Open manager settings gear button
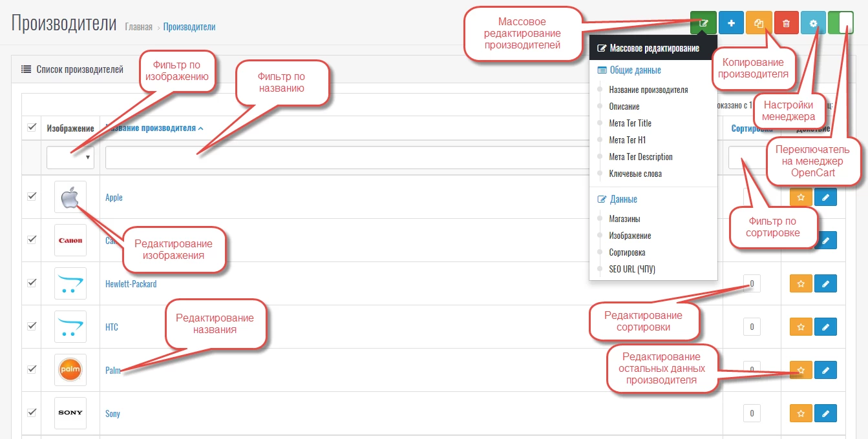 click(813, 23)
